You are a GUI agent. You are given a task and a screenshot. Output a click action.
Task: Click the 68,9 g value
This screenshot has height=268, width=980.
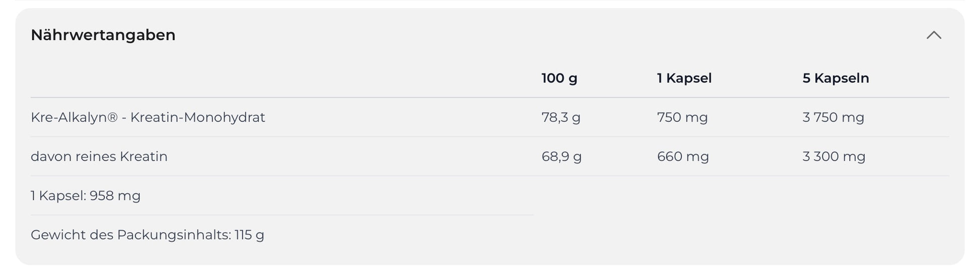[x=561, y=157]
